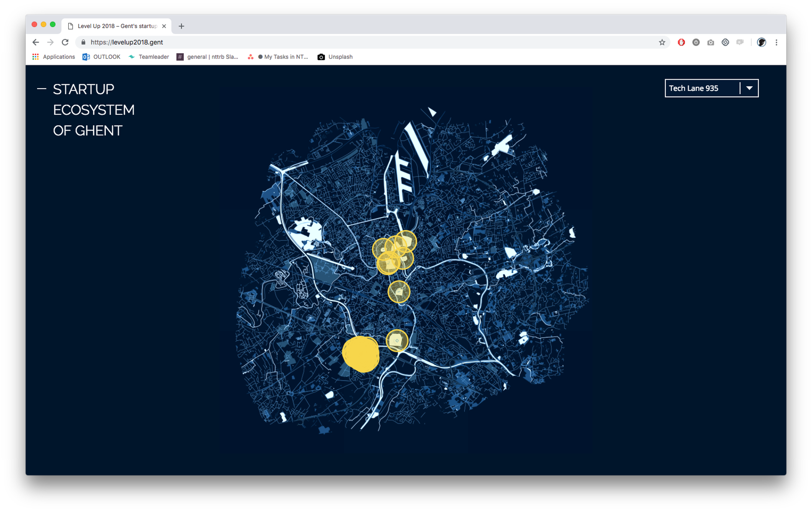Open a new browser tab

182,26
